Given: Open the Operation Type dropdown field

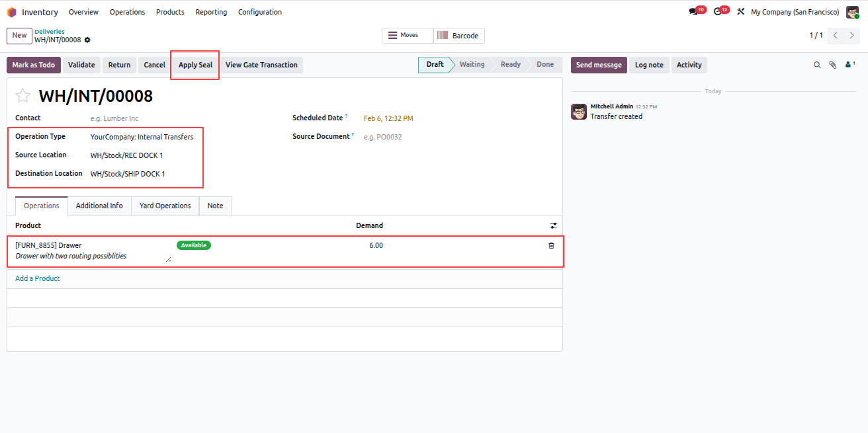Looking at the screenshot, I should pyautogui.click(x=183, y=137).
